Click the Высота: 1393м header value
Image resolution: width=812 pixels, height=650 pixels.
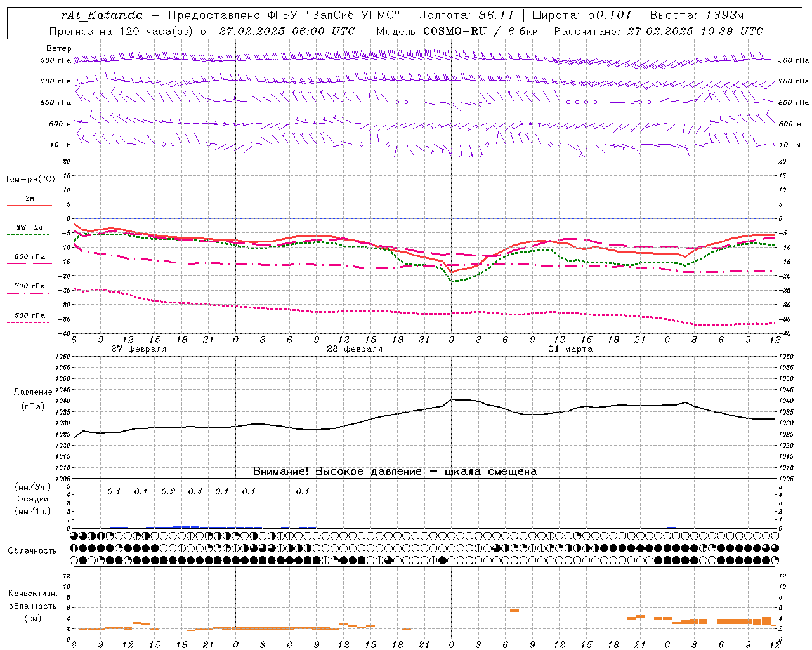coord(697,15)
